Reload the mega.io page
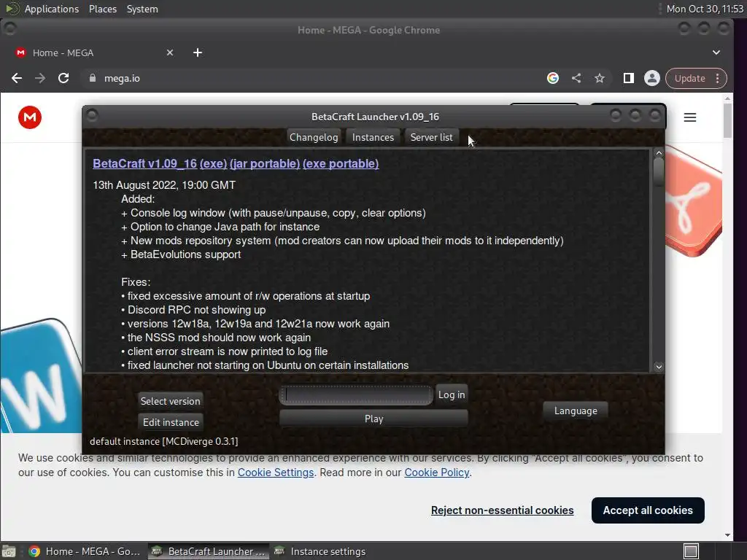This screenshot has height=560, width=747. tap(63, 78)
